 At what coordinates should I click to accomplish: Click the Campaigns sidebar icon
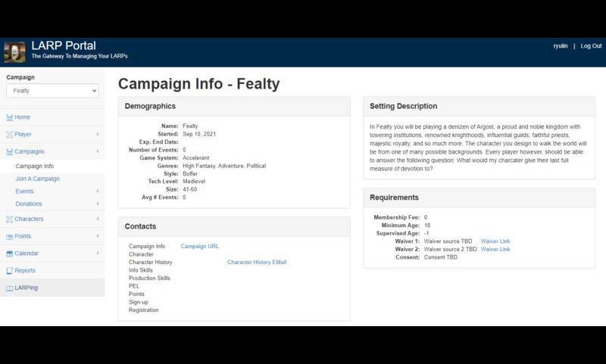[x=9, y=151]
